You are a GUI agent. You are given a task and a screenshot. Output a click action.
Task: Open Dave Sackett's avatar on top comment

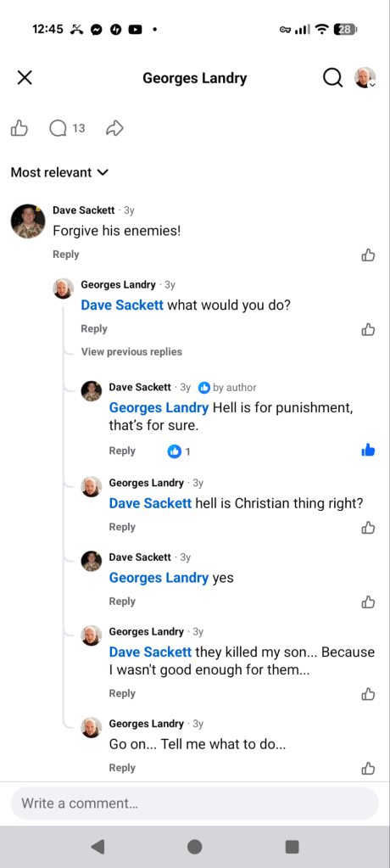coord(28,221)
